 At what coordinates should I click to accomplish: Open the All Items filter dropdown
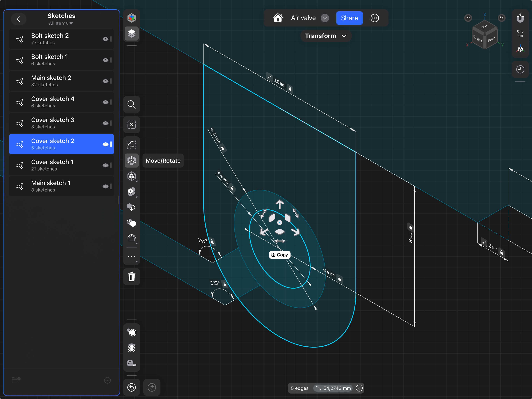click(61, 23)
